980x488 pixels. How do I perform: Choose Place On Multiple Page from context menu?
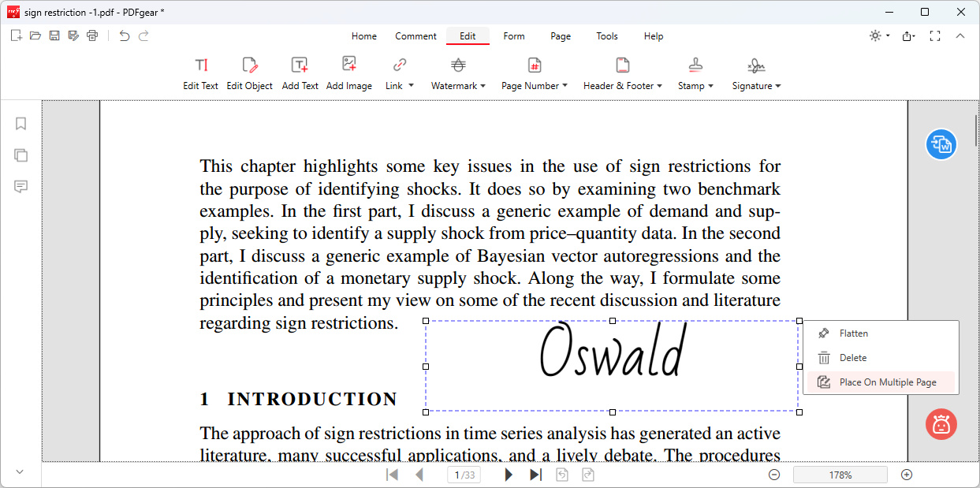tap(881, 382)
